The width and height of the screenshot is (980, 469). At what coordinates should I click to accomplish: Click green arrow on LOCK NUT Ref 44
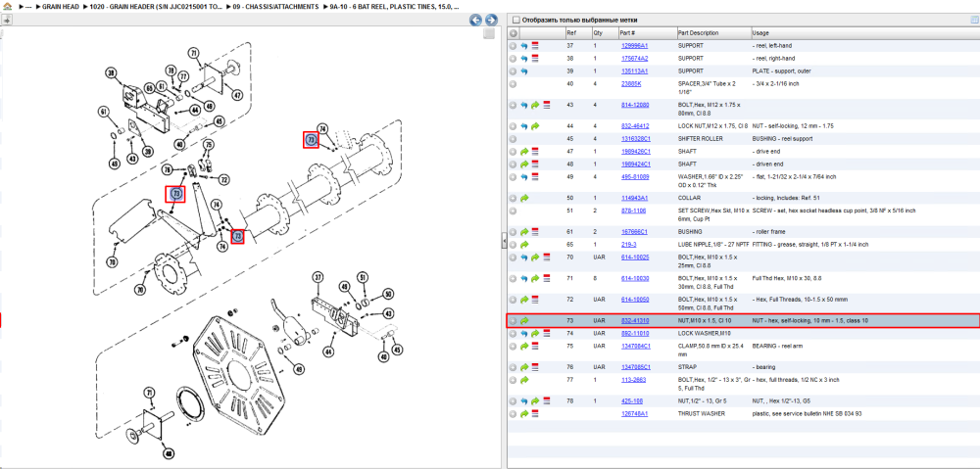click(535, 126)
